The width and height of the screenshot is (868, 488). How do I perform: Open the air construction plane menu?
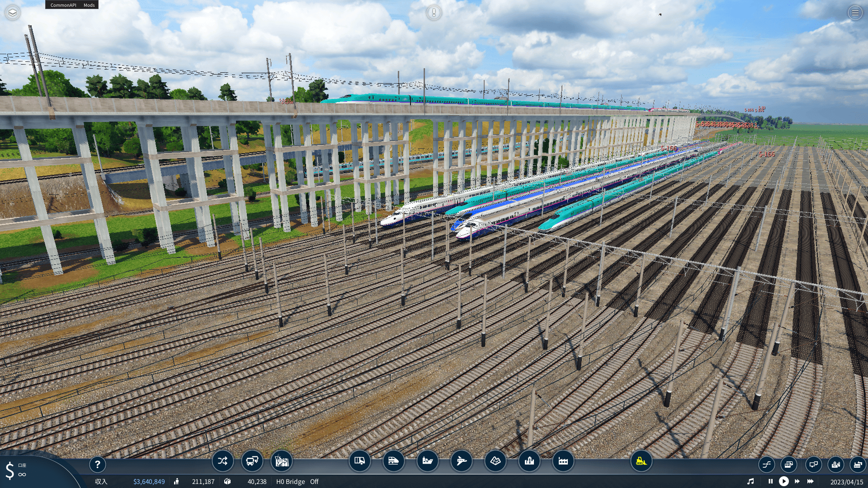462,461
